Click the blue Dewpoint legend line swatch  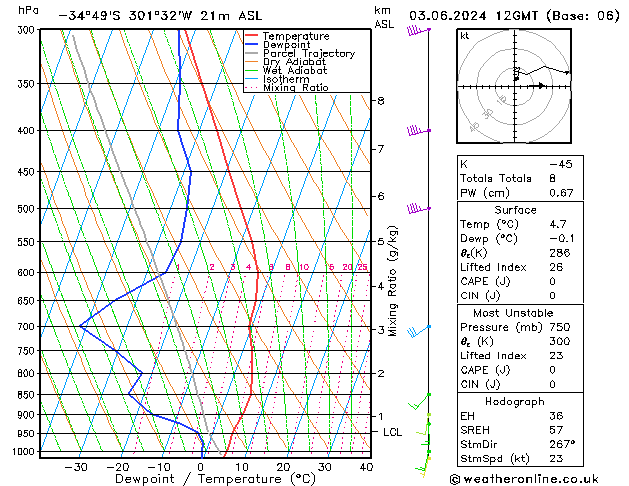(x=252, y=45)
